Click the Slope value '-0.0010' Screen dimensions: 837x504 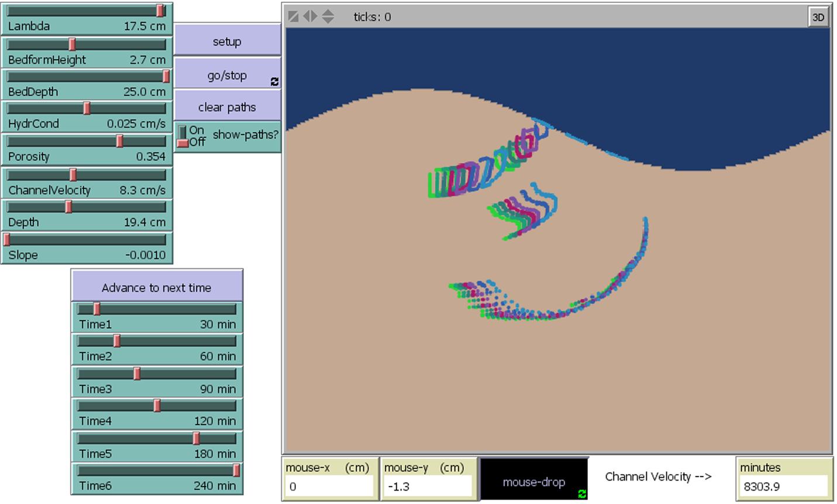point(146,255)
